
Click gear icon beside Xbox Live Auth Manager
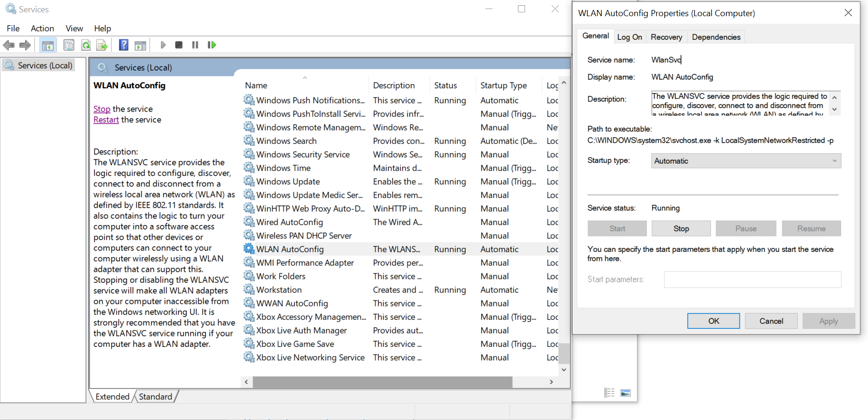(249, 330)
